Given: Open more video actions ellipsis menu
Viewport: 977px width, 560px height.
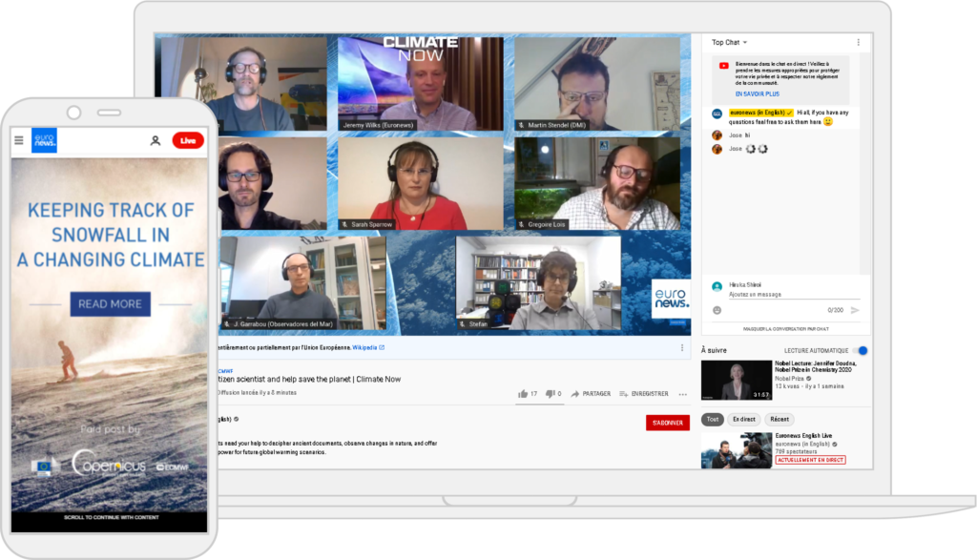Looking at the screenshot, I should 682,393.
